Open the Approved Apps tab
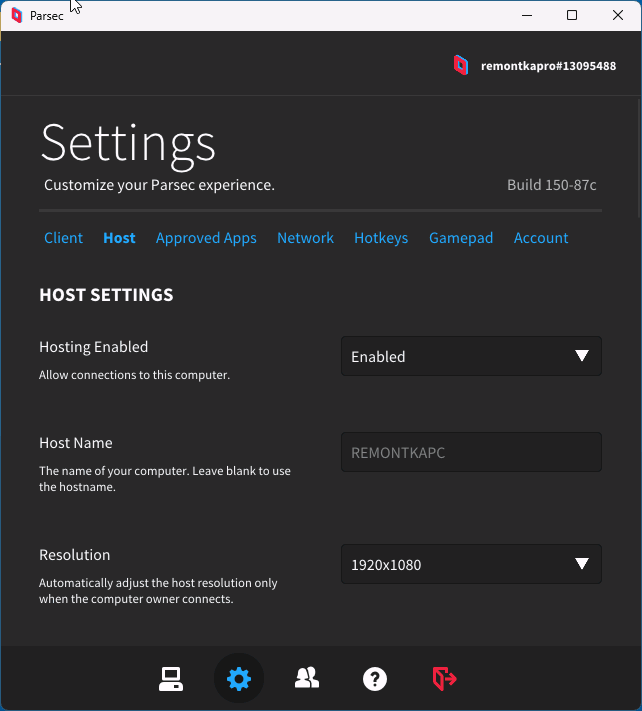 click(206, 239)
